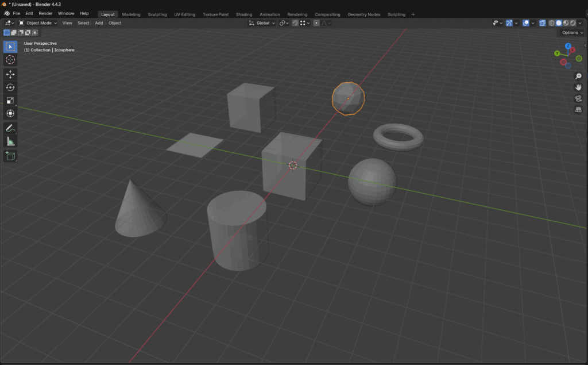
Task: Open the Pivot Point dropdown
Action: click(284, 23)
